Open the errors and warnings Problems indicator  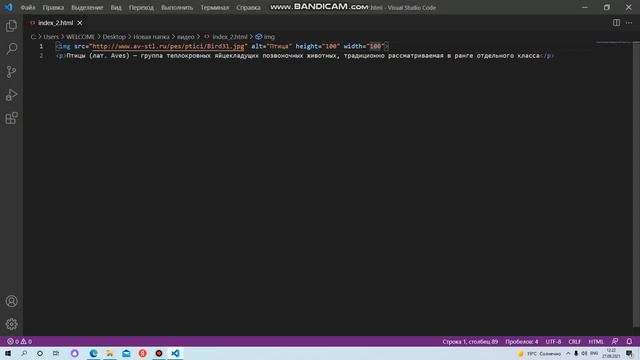19,341
